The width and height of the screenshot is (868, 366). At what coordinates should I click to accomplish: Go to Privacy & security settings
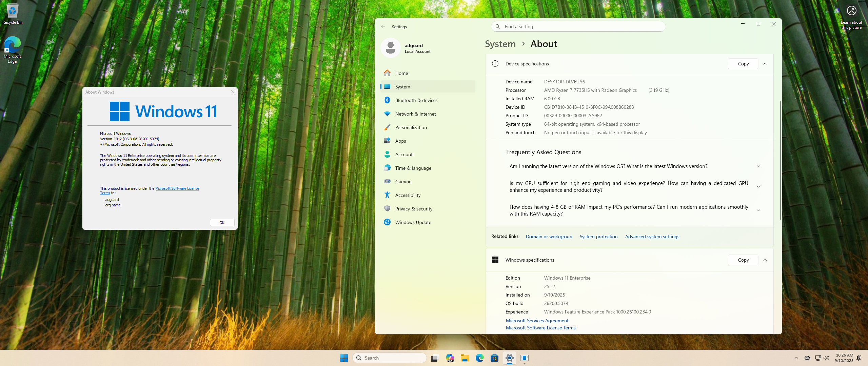pyautogui.click(x=428, y=209)
